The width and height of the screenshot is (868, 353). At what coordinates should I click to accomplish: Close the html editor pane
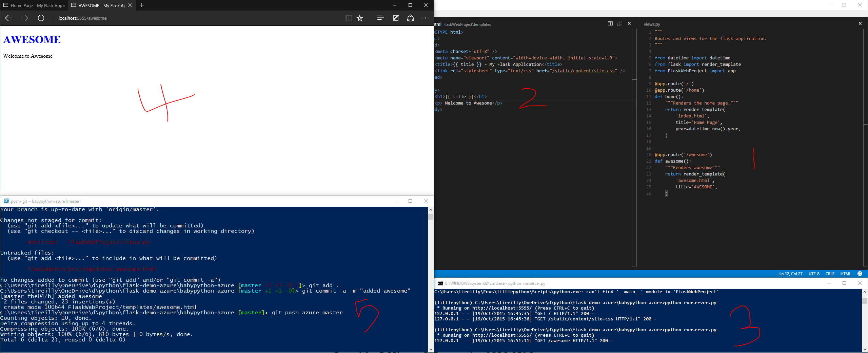click(629, 23)
